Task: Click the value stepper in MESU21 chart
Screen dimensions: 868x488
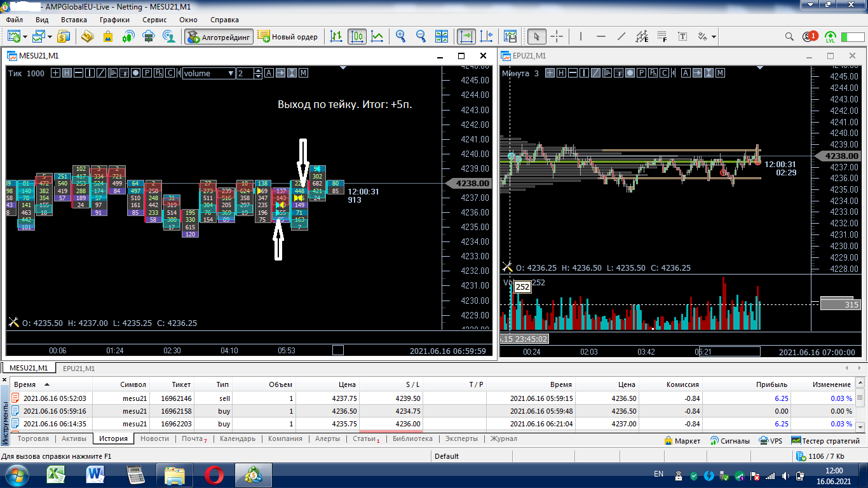Action: click(x=258, y=73)
